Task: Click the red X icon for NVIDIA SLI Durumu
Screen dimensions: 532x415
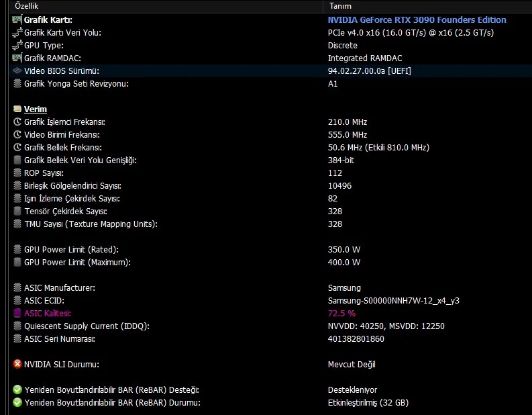Action: (x=17, y=364)
